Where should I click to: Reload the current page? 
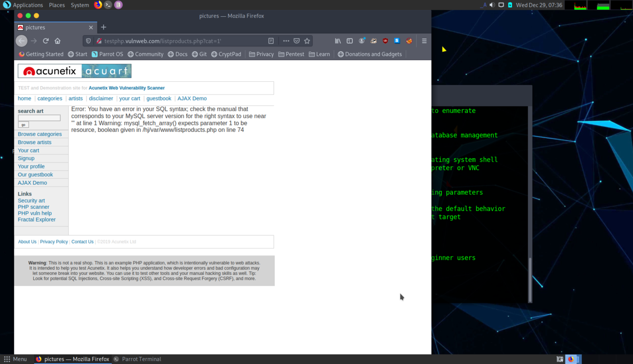pyautogui.click(x=46, y=41)
